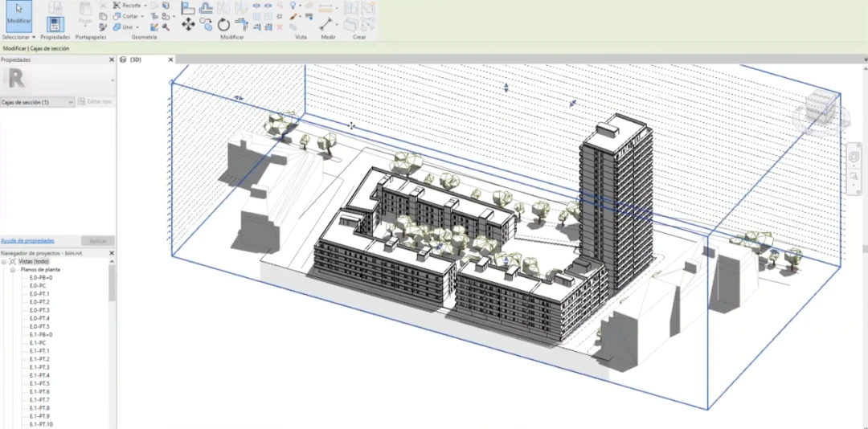The image size is (868, 429).
Task: Click the red Delete X icon
Action: click(x=279, y=27)
